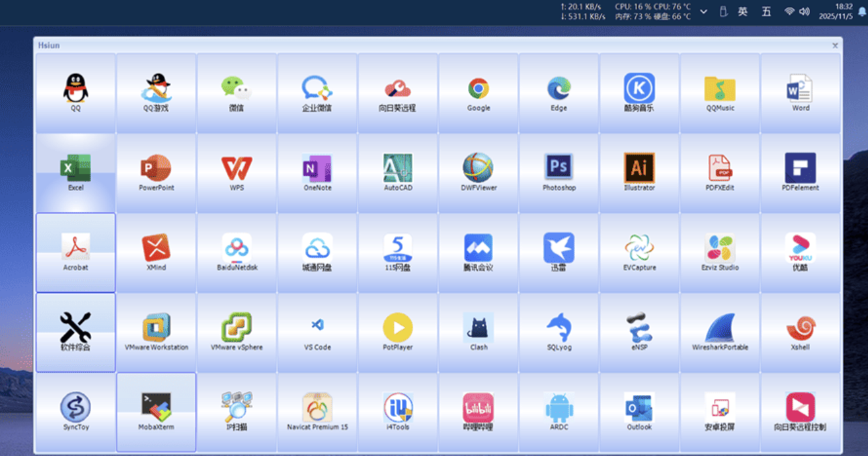868x456 pixels.
Task: Start WiresharkPortable
Action: [720, 331]
